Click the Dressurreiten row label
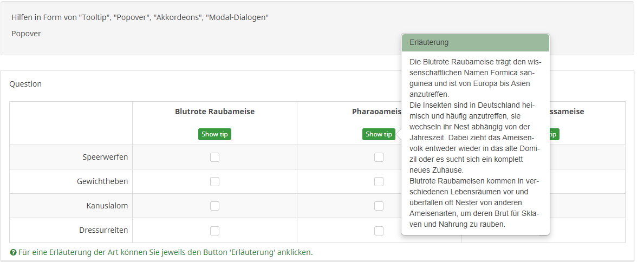The image size is (644, 262). (103, 230)
